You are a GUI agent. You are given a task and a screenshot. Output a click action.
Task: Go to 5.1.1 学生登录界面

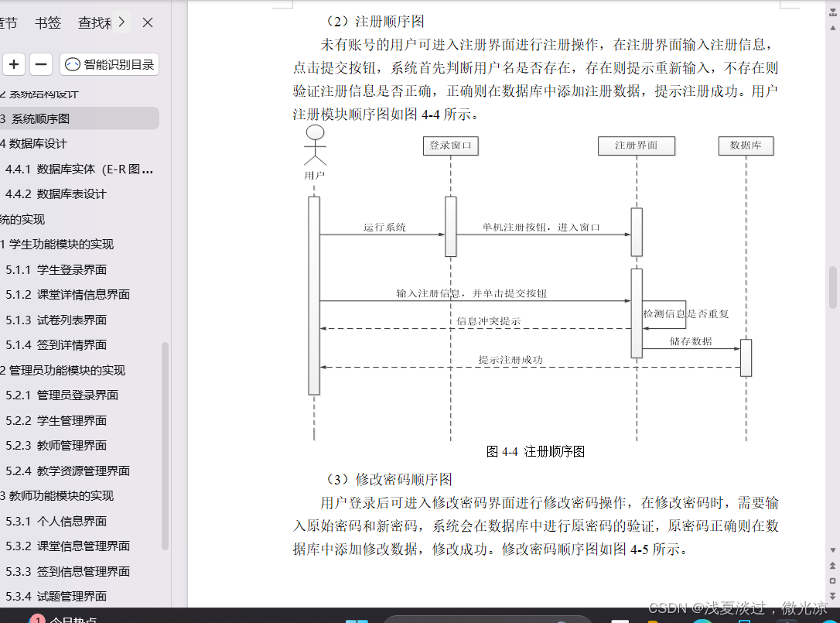click(56, 269)
